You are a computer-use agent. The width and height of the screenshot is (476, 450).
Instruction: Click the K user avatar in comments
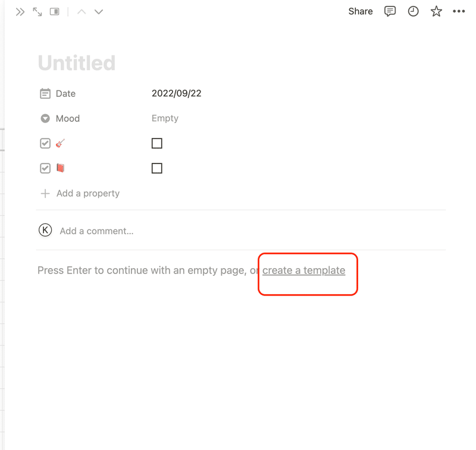tap(45, 230)
